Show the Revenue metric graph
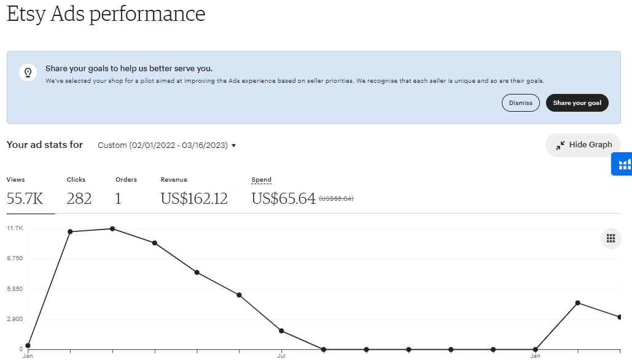This screenshot has width=632, height=364. [x=193, y=192]
